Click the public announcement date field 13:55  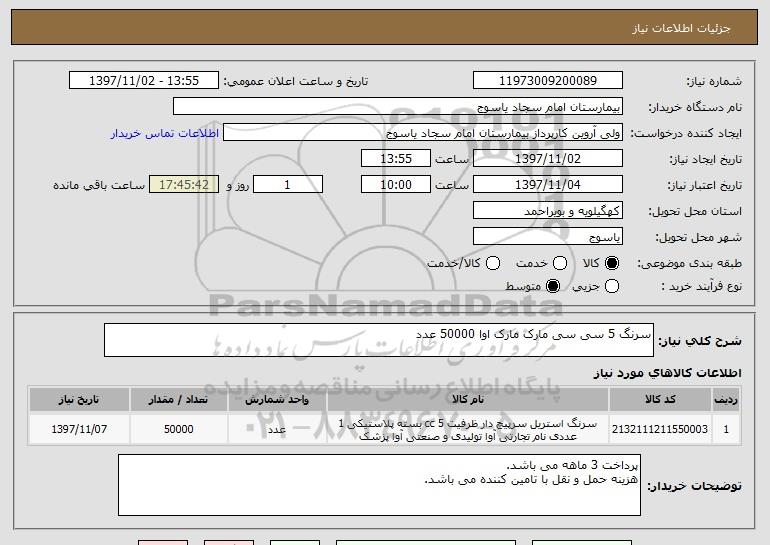[144, 81]
